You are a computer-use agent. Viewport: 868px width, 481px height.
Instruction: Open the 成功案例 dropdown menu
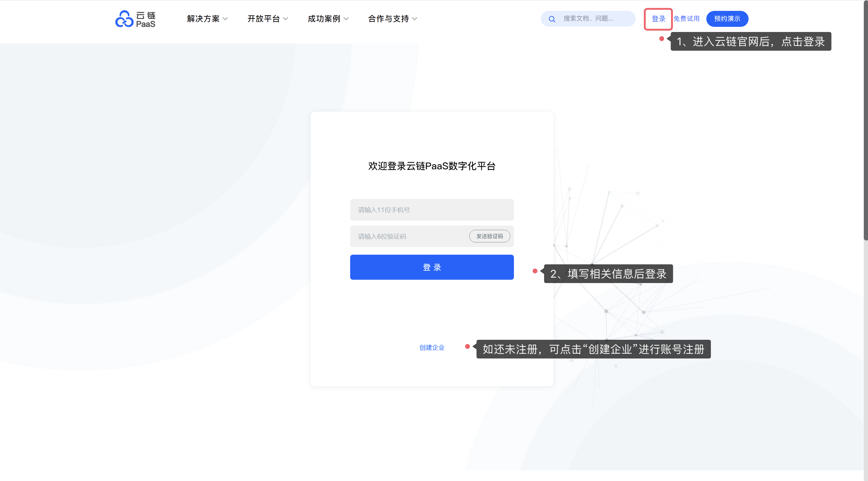[324, 19]
